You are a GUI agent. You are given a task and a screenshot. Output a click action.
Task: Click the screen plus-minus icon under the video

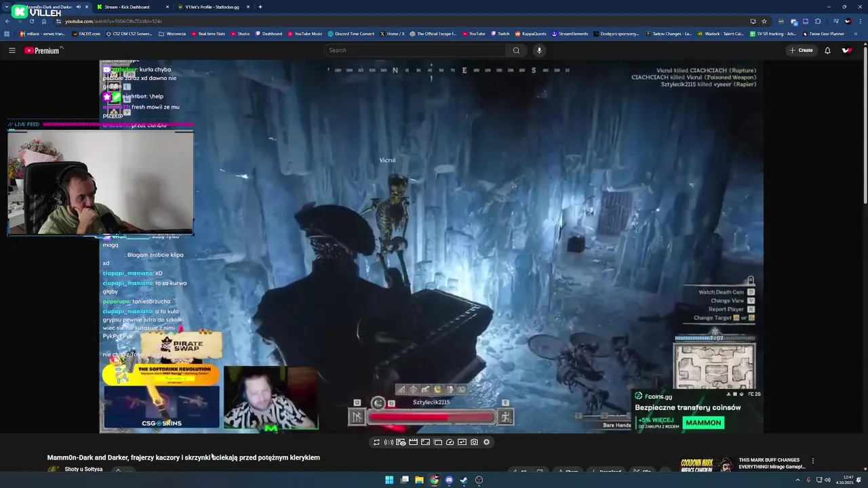(462, 442)
